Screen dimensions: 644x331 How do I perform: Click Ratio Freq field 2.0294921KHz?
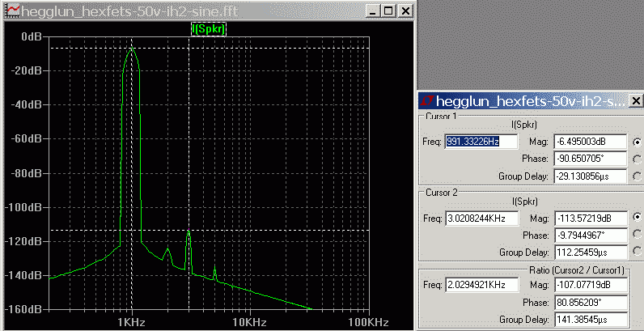pyautogui.click(x=481, y=285)
